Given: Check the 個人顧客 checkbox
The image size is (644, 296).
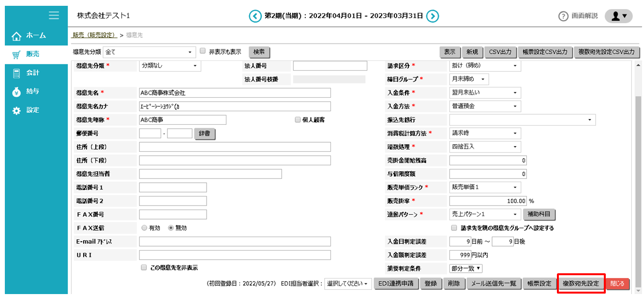Looking at the screenshot, I should click(x=298, y=120).
